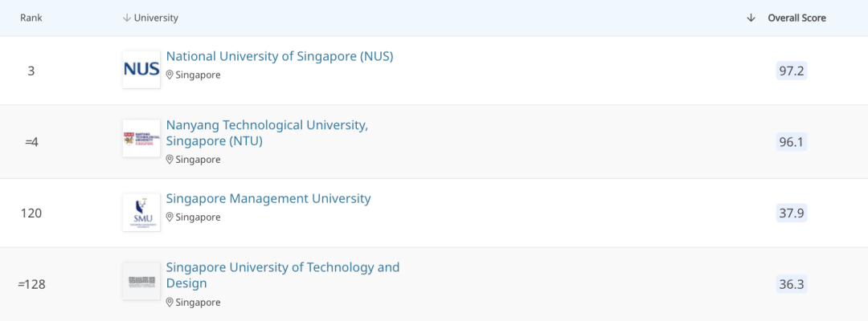Click location pin under NUS
The height and width of the screenshot is (321, 868).
tap(170, 75)
